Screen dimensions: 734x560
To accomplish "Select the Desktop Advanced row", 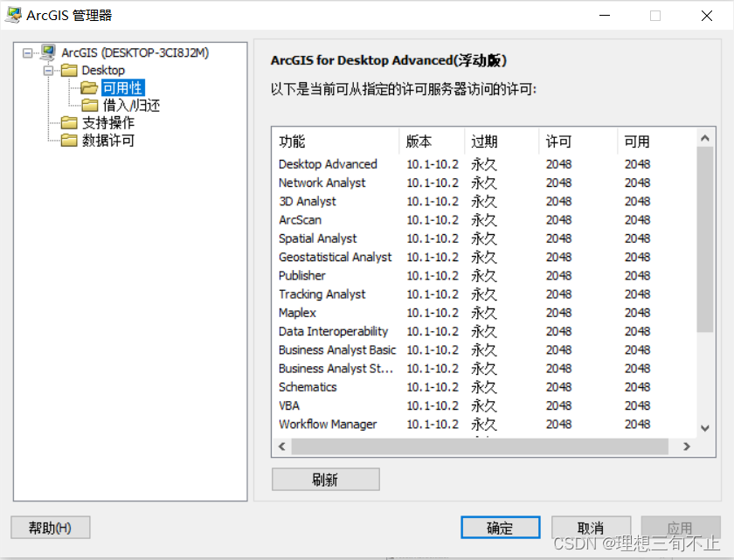I will 484,164.
